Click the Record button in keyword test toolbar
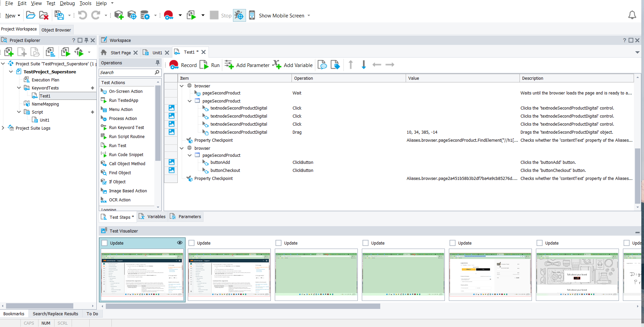Viewport: 644px width, 327px height. pyautogui.click(x=183, y=65)
